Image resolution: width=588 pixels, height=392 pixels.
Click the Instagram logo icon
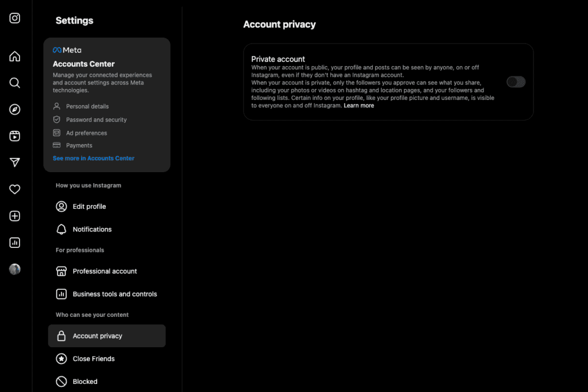pos(15,18)
